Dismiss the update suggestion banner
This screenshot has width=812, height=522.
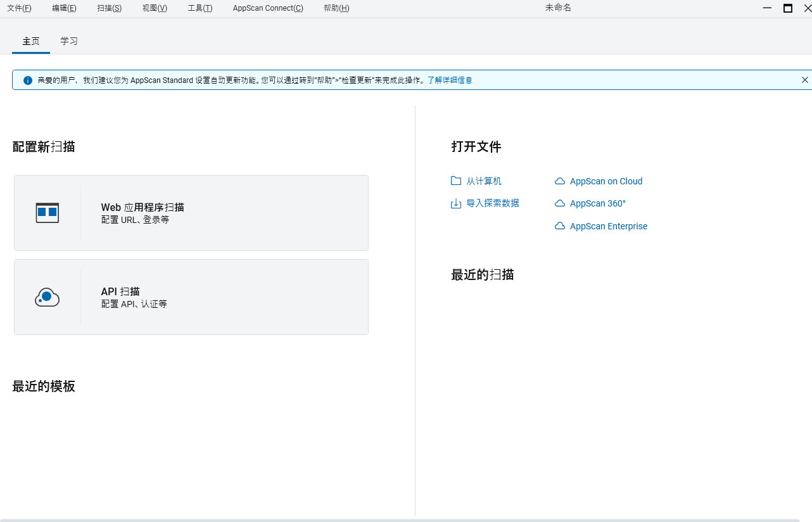click(x=805, y=79)
